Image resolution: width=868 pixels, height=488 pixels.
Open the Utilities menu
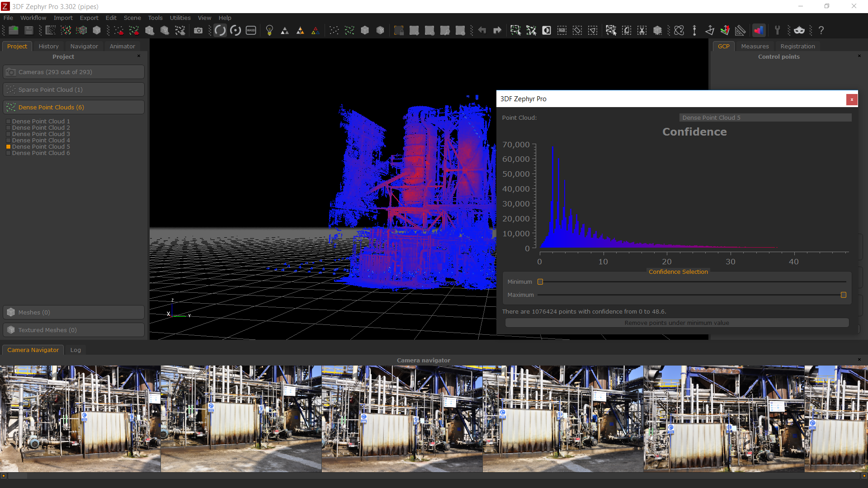[180, 18]
